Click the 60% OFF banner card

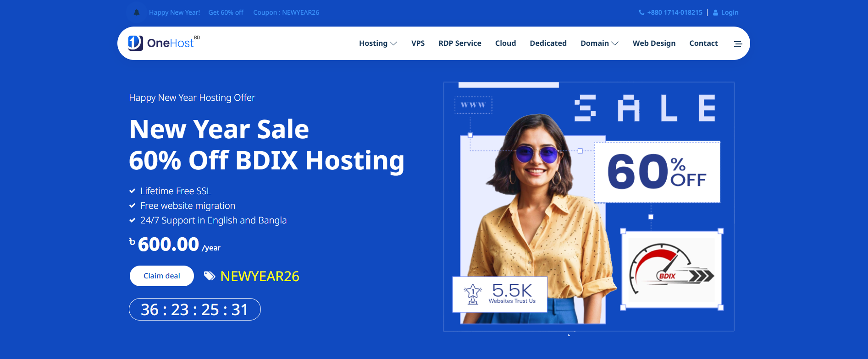pos(658,172)
